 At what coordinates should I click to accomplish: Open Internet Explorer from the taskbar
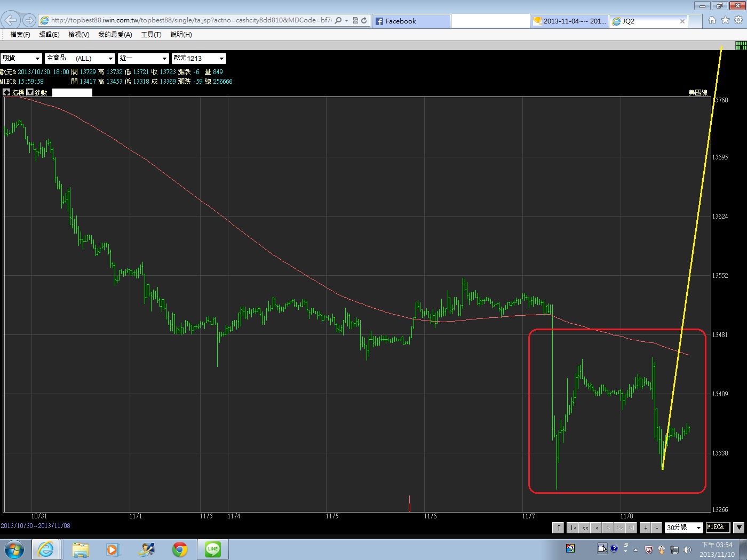click(x=46, y=549)
